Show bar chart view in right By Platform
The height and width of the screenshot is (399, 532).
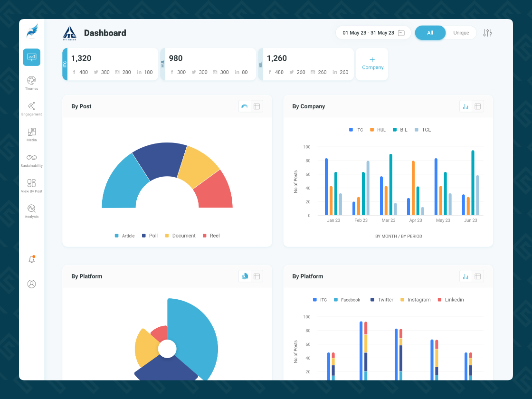click(465, 276)
